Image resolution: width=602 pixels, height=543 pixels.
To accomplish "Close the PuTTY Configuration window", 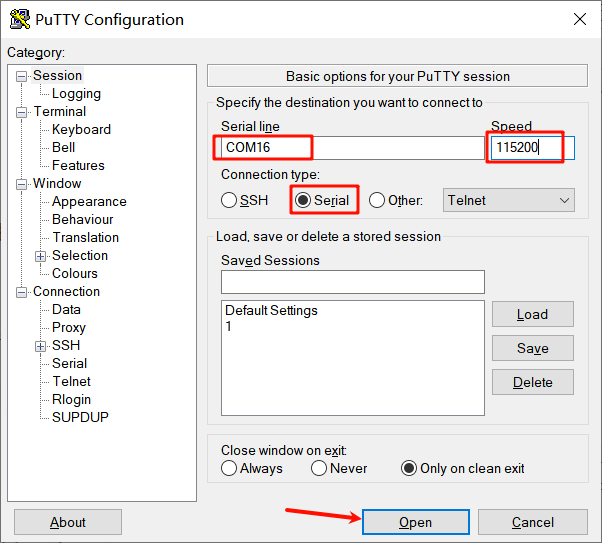I will click(x=578, y=19).
